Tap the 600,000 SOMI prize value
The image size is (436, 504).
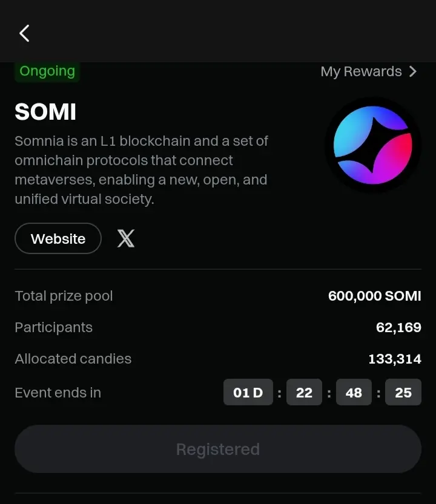[375, 296]
